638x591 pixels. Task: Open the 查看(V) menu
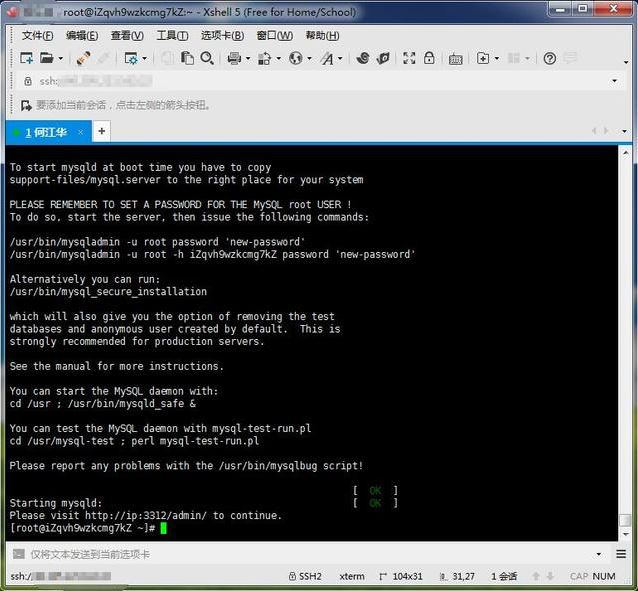pyautogui.click(x=127, y=36)
